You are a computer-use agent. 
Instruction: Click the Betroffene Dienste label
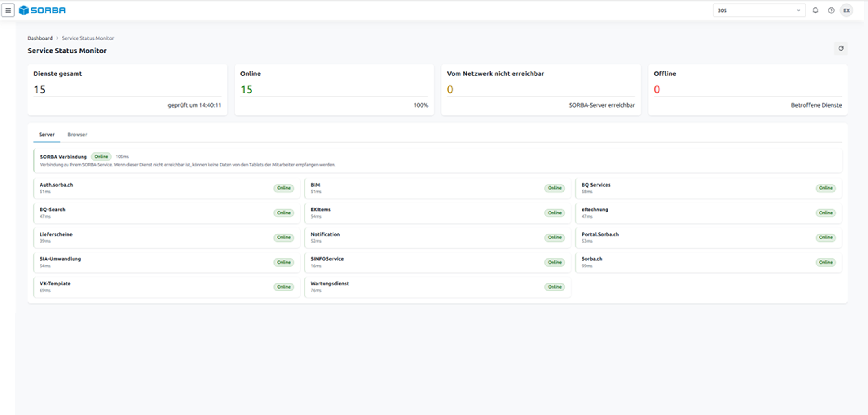[x=816, y=105]
